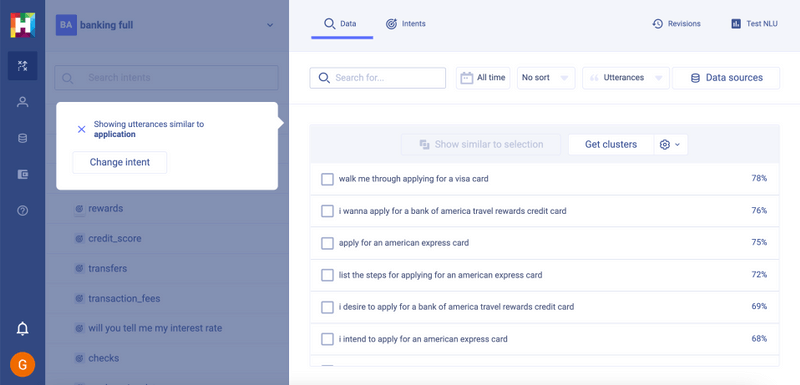The image size is (800, 385).
Task: Dismiss similar utterances filter with X icon
Action: click(x=81, y=129)
